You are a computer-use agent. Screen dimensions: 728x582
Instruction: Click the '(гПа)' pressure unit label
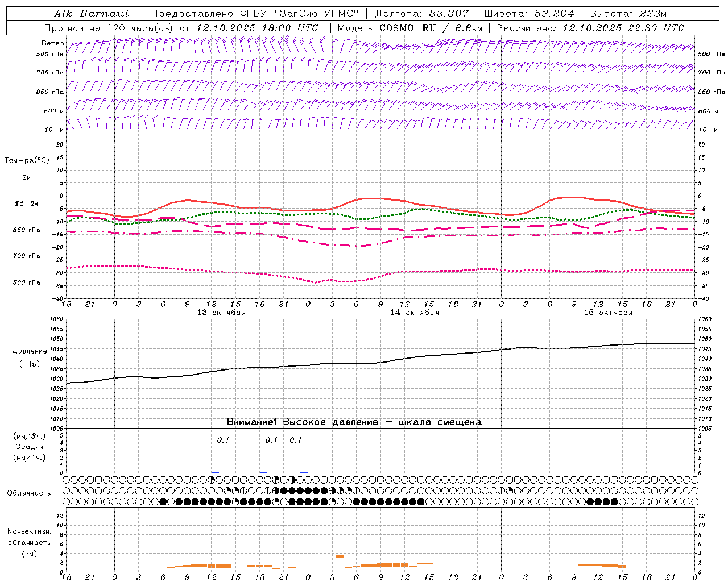click(30, 364)
